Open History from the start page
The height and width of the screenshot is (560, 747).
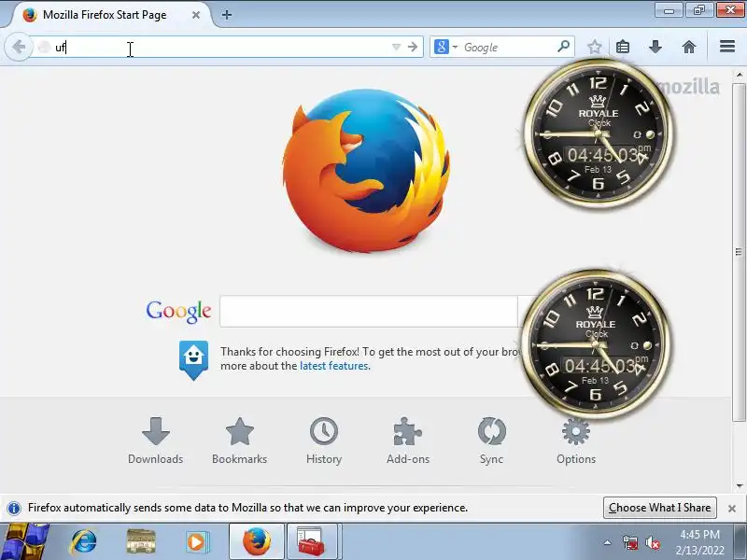coord(324,441)
